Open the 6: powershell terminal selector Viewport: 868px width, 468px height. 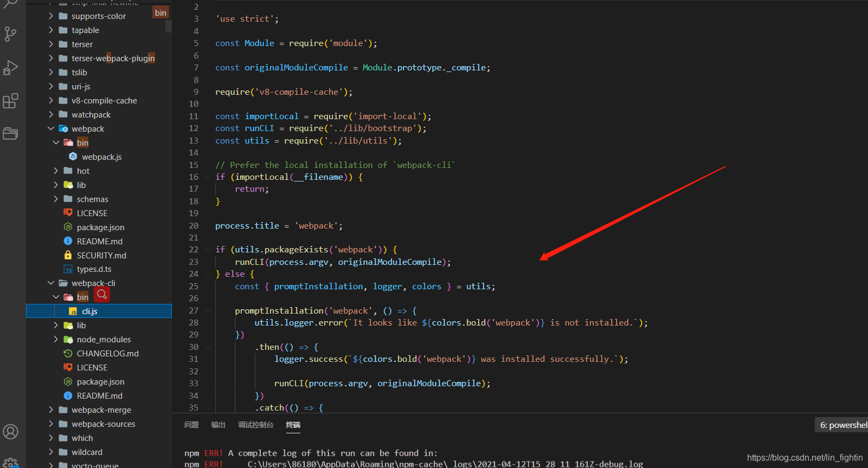coord(841,425)
